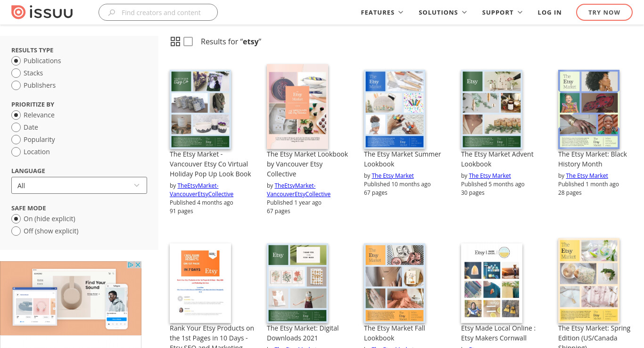This screenshot has height=348, width=644.
Task: Open The Etsy Market Summer Lookbook thumbnail
Action: [x=395, y=109]
